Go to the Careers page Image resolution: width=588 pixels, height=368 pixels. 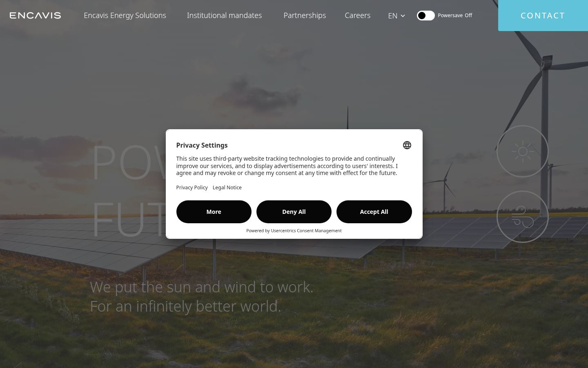click(x=357, y=16)
